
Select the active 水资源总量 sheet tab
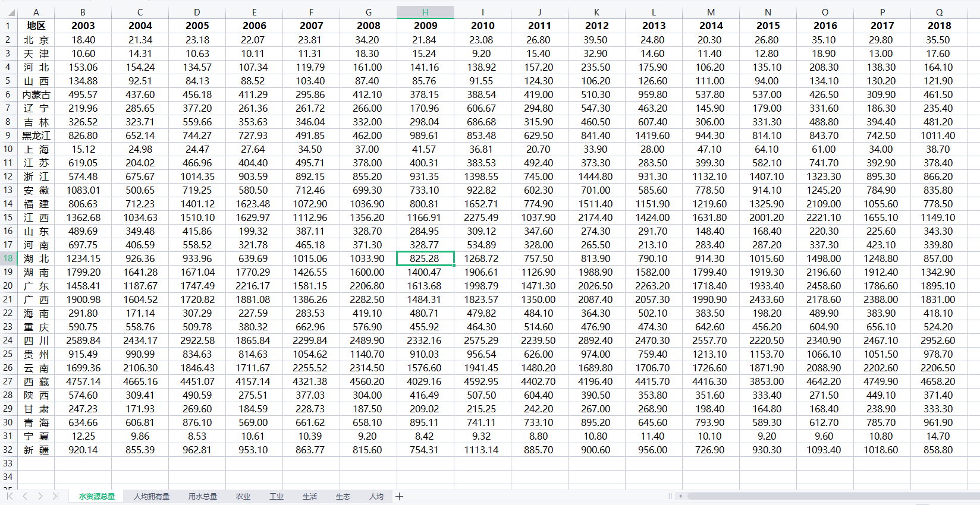[97, 497]
